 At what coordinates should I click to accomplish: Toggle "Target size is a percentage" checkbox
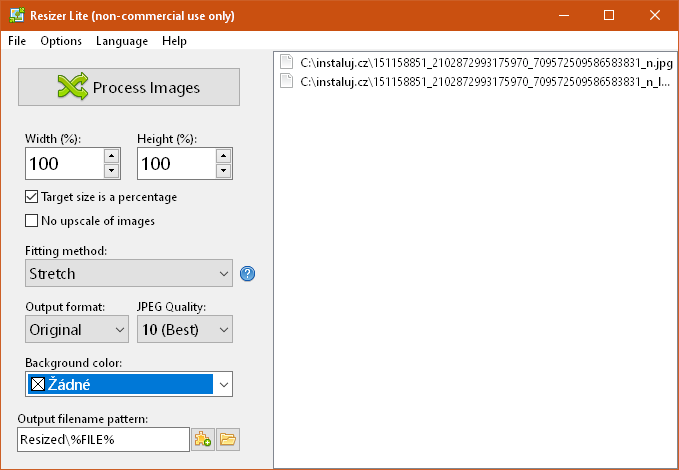pyautogui.click(x=31, y=197)
